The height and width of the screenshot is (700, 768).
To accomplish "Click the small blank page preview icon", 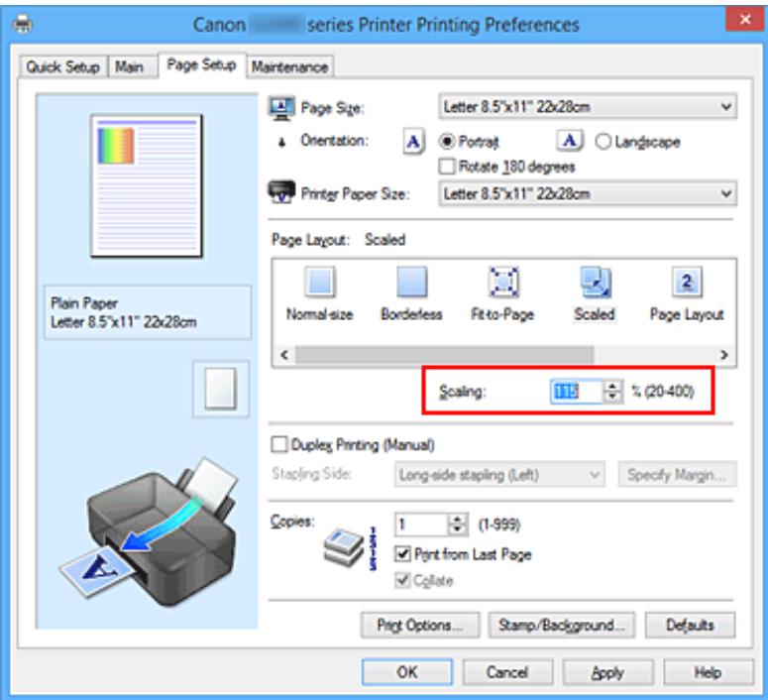I will pos(221,390).
